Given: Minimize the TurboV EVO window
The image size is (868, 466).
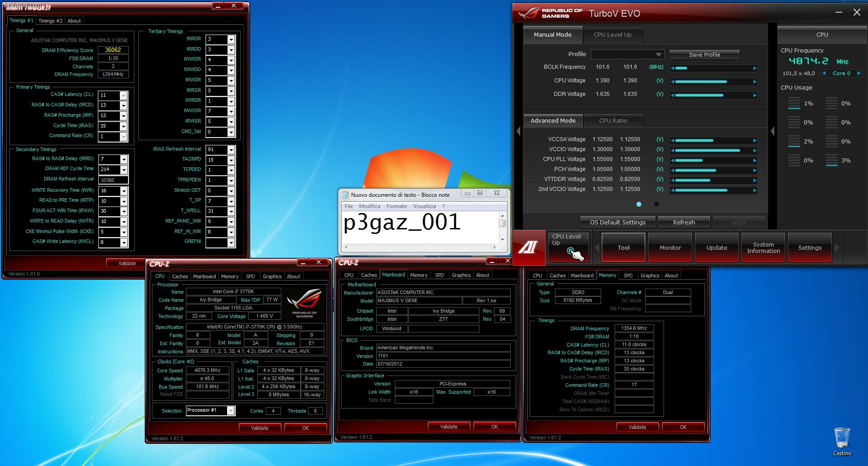Looking at the screenshot, I should (x=839, y=13).
